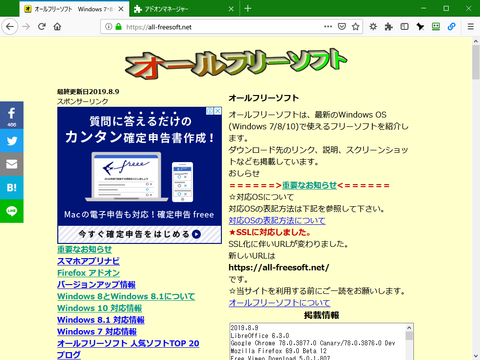
Task: Share to Hatena Bookmark B! button
Action: point(12,188)
